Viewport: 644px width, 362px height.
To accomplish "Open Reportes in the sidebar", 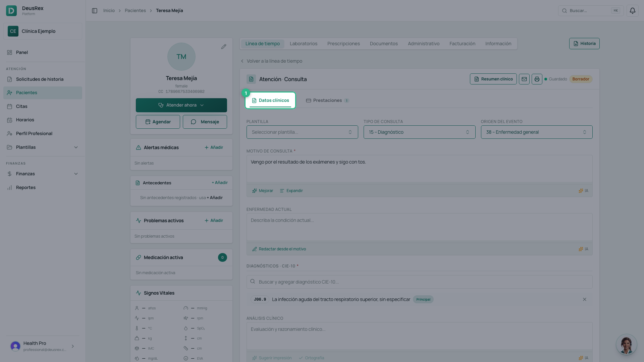I will [43, 187].
